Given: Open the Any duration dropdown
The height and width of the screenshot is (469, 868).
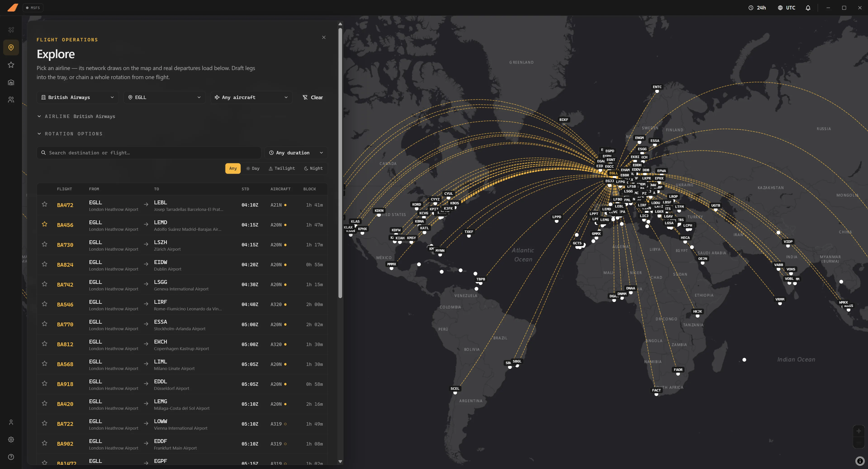Looking at the screenshot, I should click(296, 153).
